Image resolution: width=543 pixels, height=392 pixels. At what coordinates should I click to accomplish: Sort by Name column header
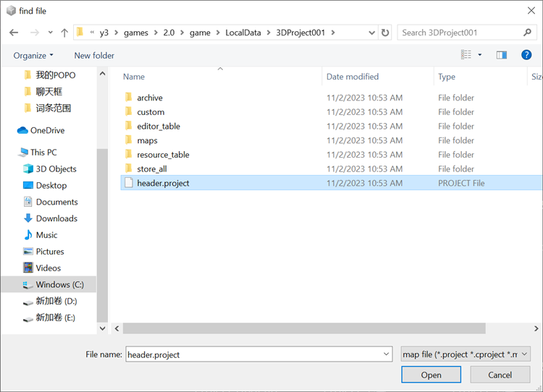click(134, 77)
